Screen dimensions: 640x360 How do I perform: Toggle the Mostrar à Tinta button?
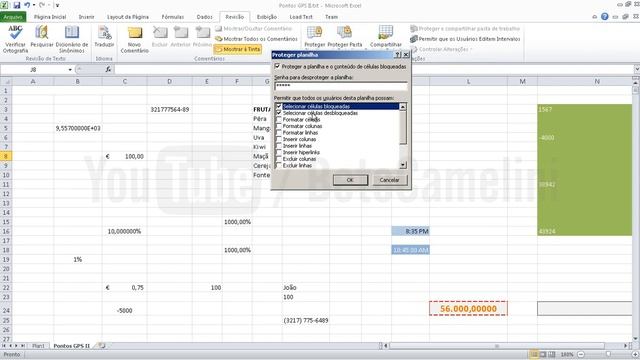point(238,49)
